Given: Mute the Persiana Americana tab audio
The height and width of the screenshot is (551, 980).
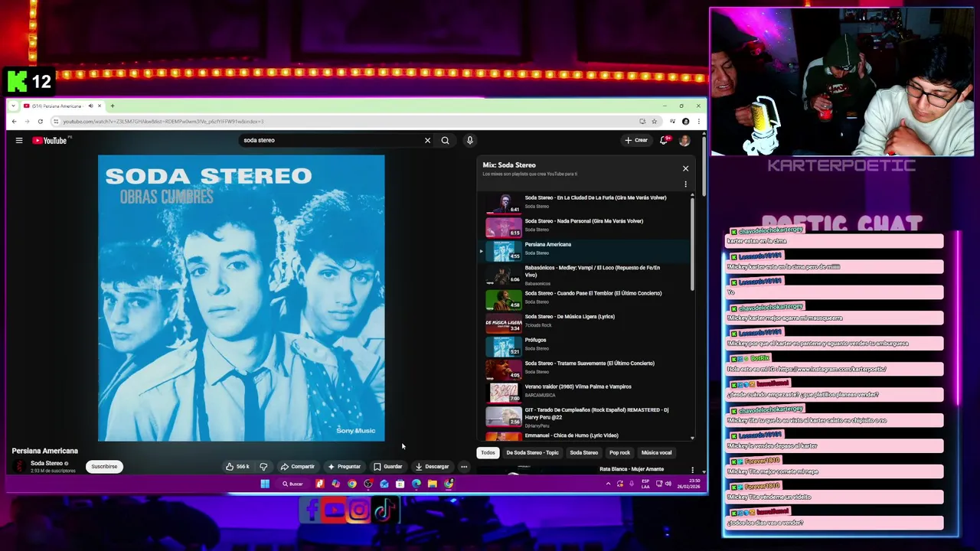Looking at the screenshot, I should [90, 106].
